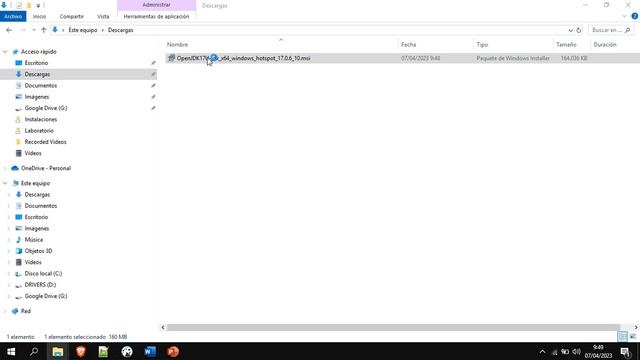Open the Laboratorio folder
The width and height of the screenshot is (640, 360).
[x=39, y=131]
